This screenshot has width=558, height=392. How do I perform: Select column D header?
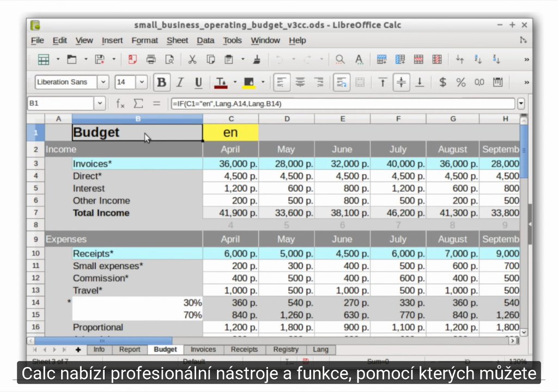(287, 119)
